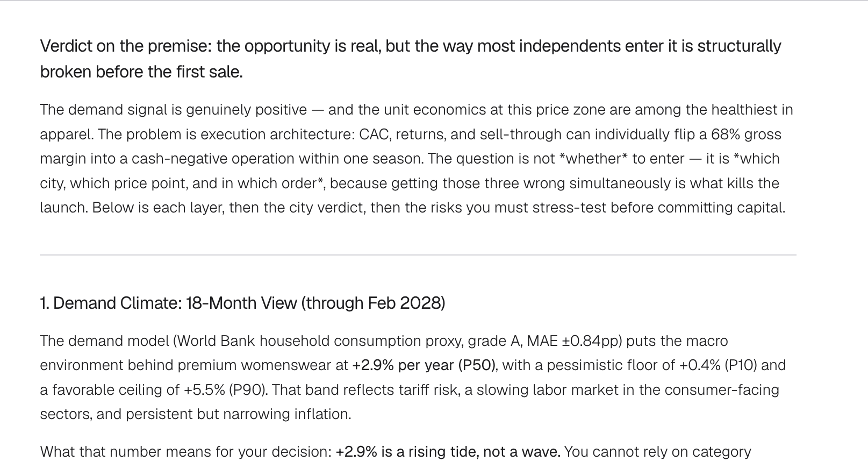
Task: Click 'The demand signal is genuinely positive' sentence
Action: [174, 110]
